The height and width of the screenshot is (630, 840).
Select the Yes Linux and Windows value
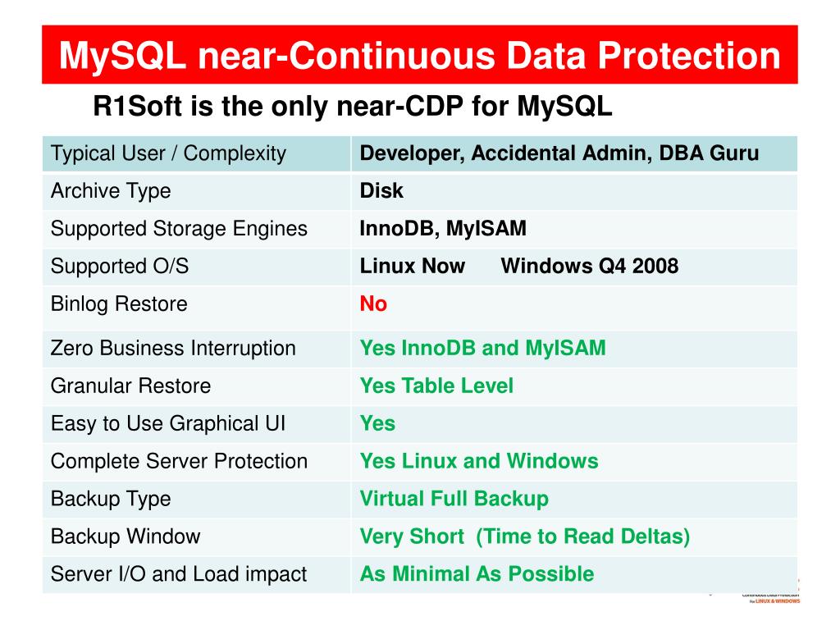[x=479, y=462]
